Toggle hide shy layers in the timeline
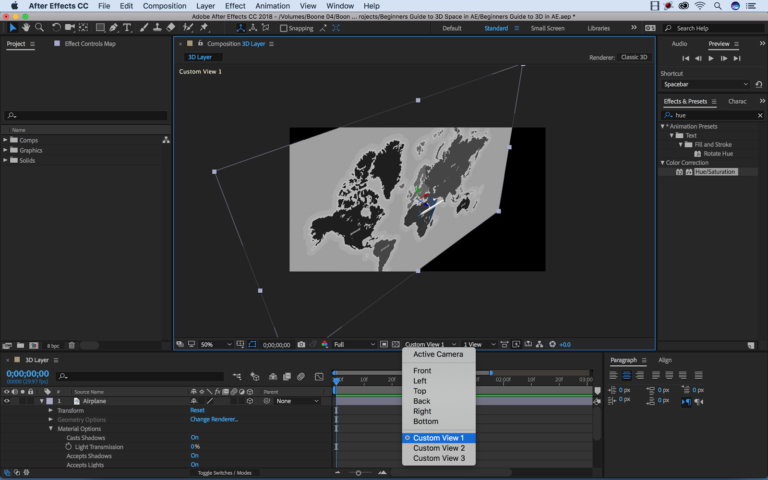Viewport: 768px width, 480px height. 273,377
